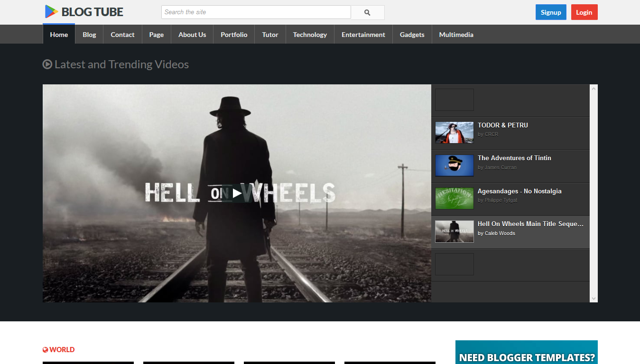Open the Page menu item
Image resolution: width=640 pixels, height=364 pixels.
[x=157, y=35]
